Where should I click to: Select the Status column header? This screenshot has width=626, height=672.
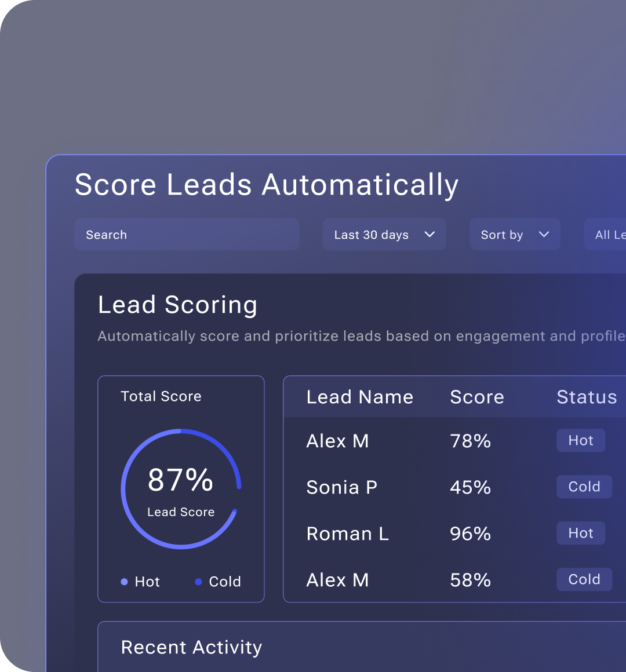click(x=587, y=397)
